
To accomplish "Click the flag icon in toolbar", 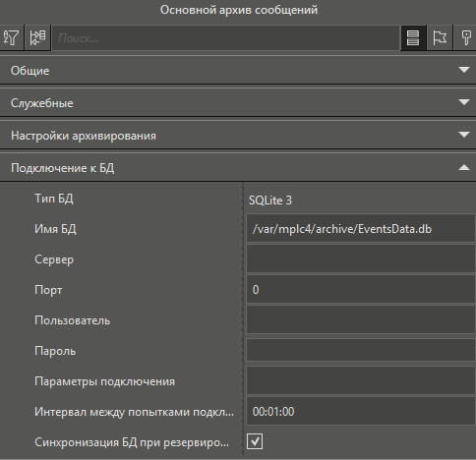I will coord(440,37).
